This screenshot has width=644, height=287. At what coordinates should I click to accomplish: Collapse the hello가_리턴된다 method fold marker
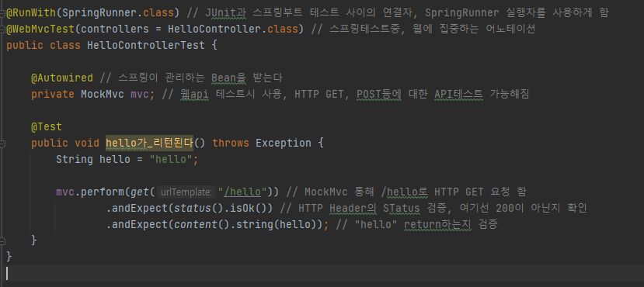(x=2, y=143)
